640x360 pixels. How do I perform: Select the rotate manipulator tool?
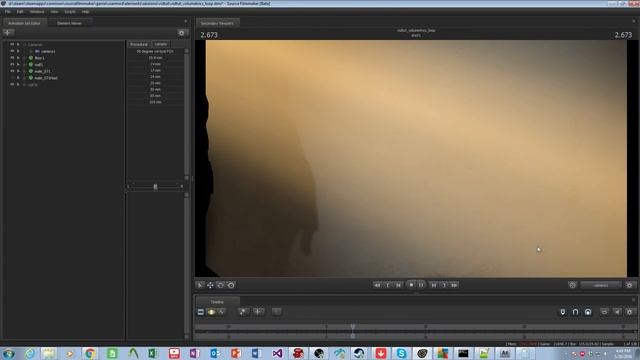click(220, 285)
